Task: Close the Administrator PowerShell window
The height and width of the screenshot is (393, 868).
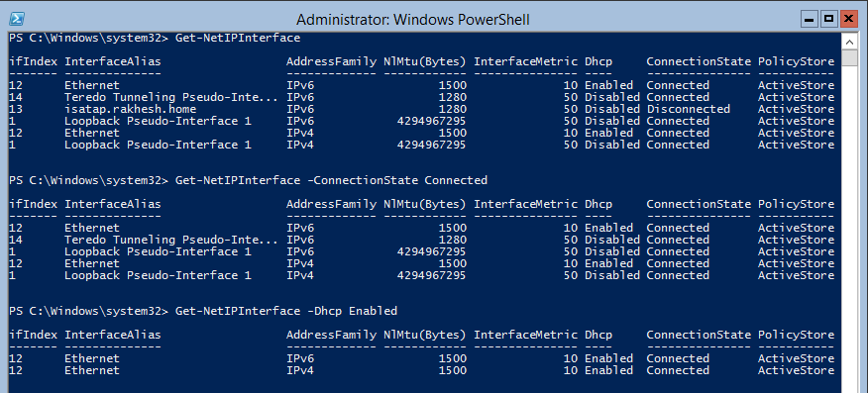Action: (x=848, y=19)
